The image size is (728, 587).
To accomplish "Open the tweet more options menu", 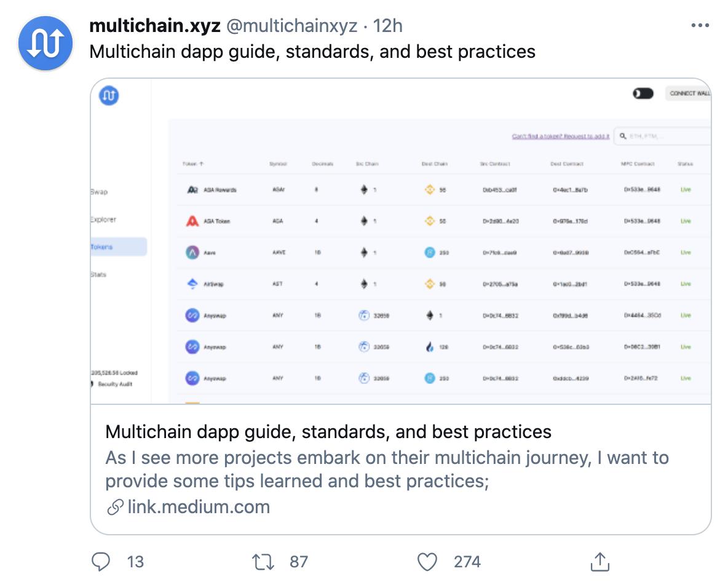I will [700, 26].
